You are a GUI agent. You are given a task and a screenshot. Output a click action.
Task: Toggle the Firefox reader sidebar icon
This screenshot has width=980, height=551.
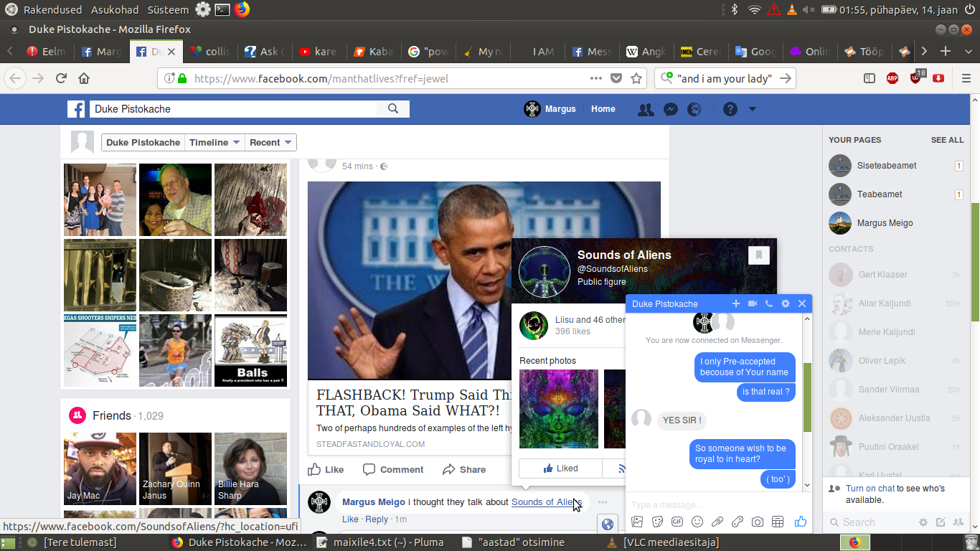point(870,78)
